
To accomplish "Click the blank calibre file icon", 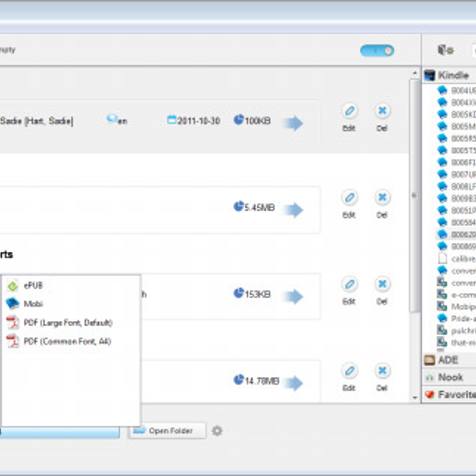I will pos(442,258).
